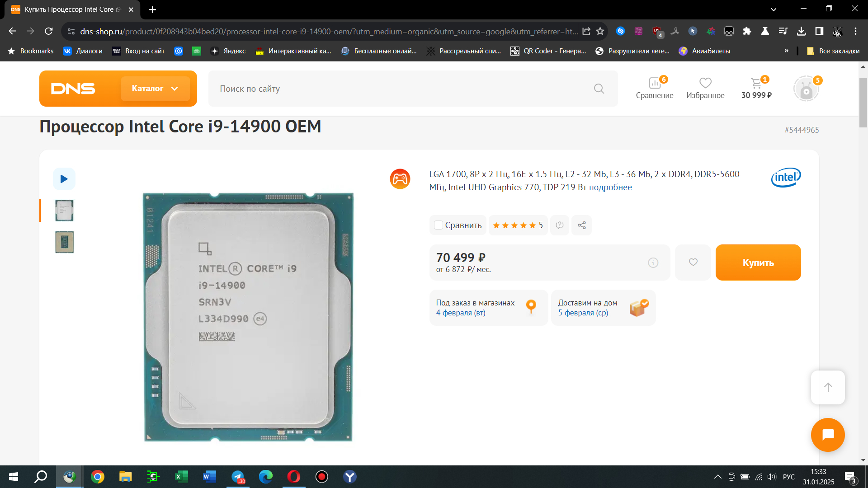Expand the Каталог dropdown menu
This screenshot has height=488, width=868.
[155, 89]
